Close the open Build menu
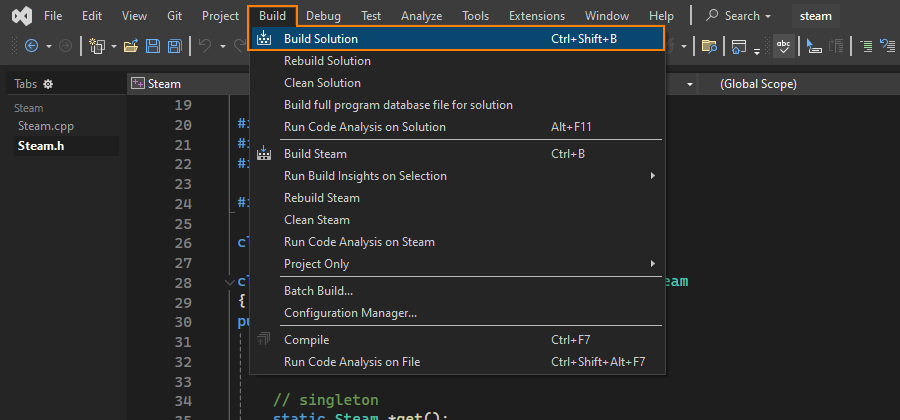 (272, 16)
